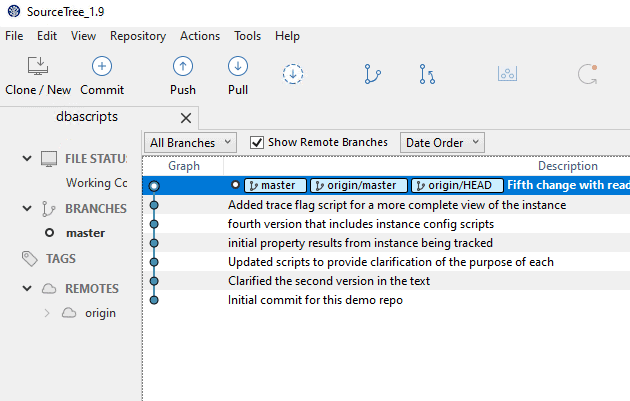The height and width of the screenshot is (401, 630).
Task: Open the Date Order dropdown
Action: coord(442,143)
